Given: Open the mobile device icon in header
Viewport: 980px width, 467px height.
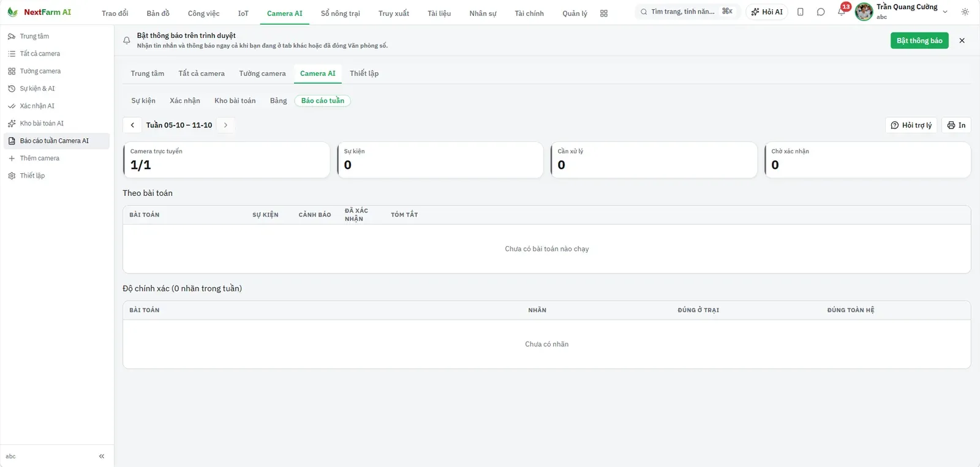Looking at the screenshot, I should click(x=801, y=12).
